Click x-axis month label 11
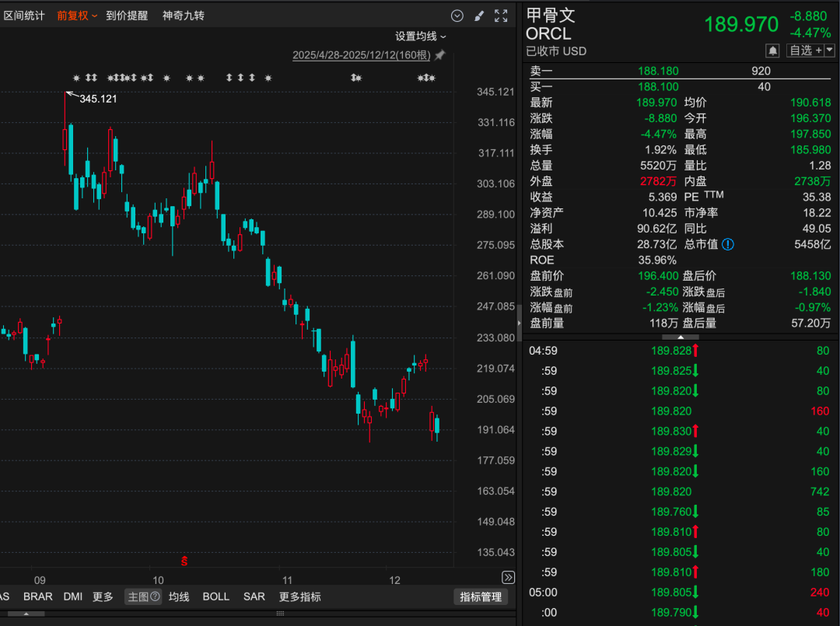The image size is (840, 626). point(288,580)
